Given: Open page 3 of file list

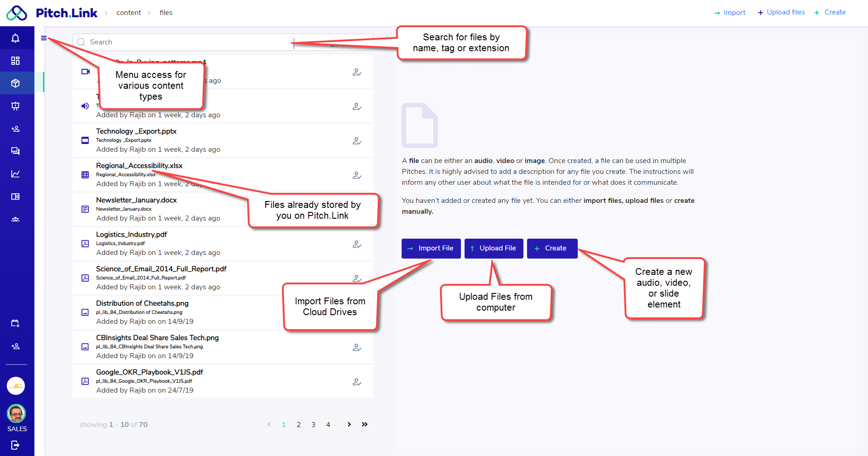Looking at the screenshot, I should [x=313, y=425].
